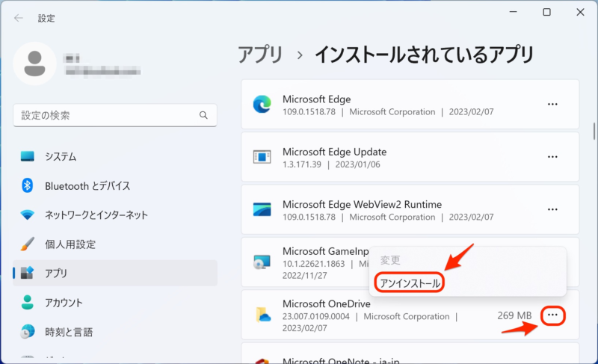The height and width of the screenshot is (364, 598).
Task: Click the 1.3.171.39 version text
Action: (x=302, y=164)
